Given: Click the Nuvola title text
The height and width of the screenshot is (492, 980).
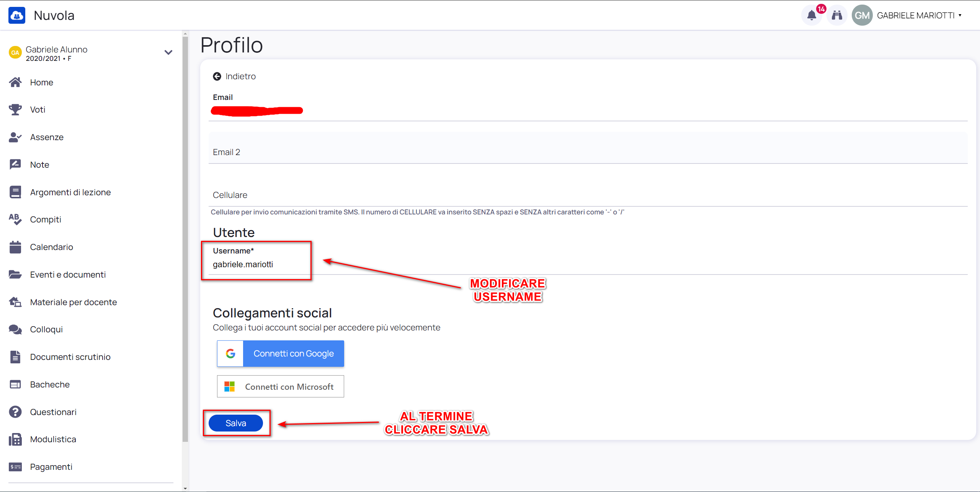Looking at the screenshot, I should (x=54, y=15).
